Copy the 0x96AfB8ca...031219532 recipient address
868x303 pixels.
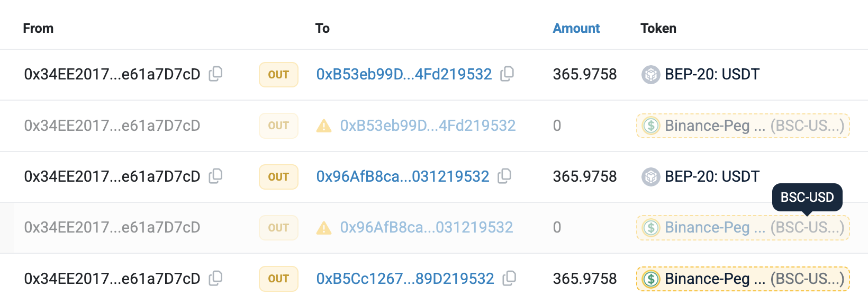tap(504, 176)
